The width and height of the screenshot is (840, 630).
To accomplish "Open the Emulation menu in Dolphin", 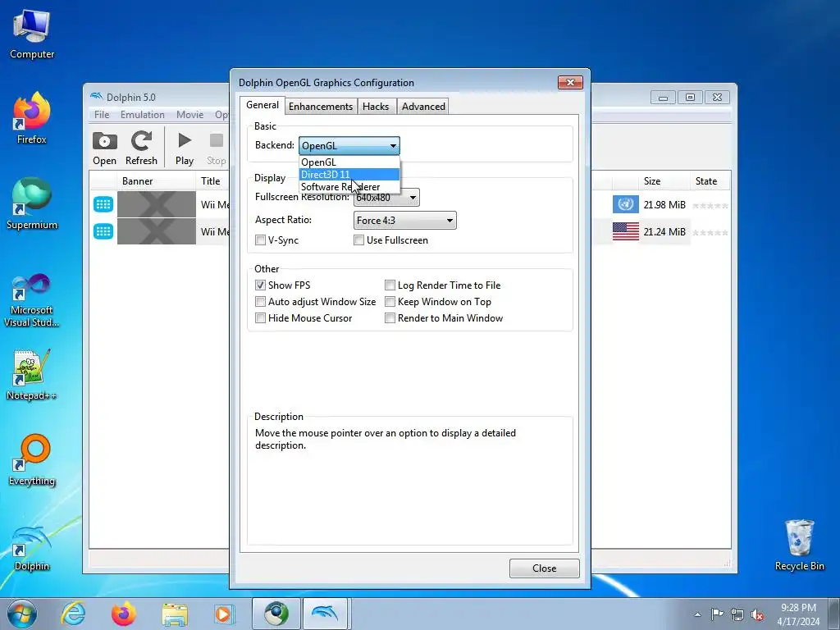I will click(x=143, y=115).
